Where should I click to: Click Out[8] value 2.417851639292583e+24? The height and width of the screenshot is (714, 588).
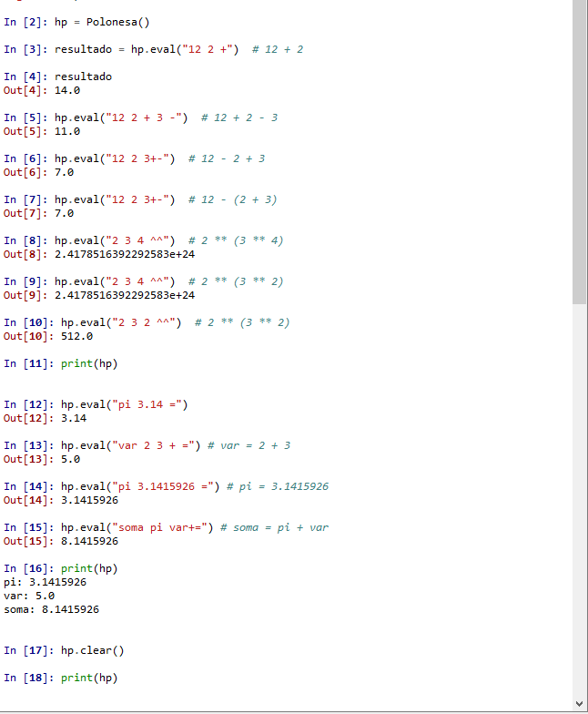125,255
